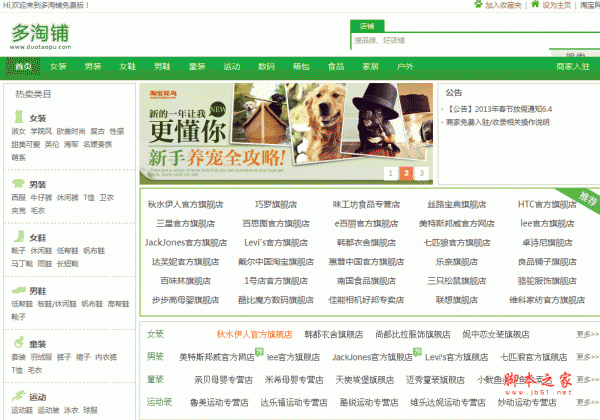Open Levi's官方旗舰店 in recommended grid
600x420 pixels.
(x=276, y=243)
